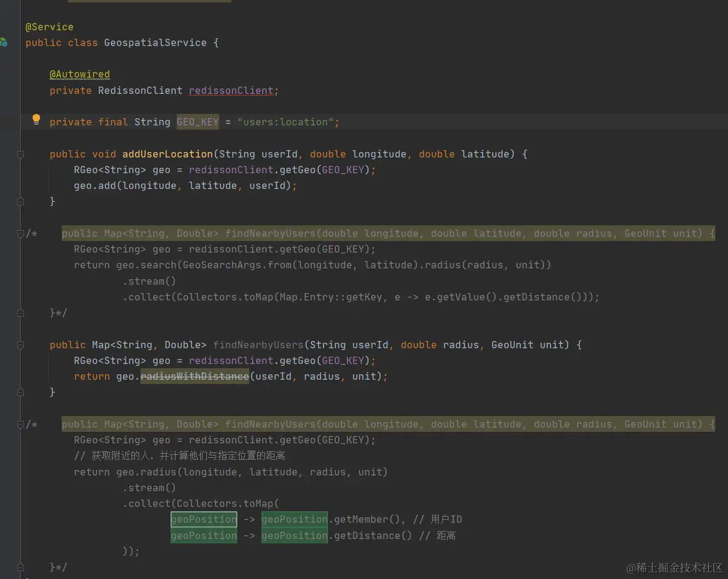Click getDistance() beside the 距离 comment
This screenshot has height=579, width=728.
[x=373, y=536]
